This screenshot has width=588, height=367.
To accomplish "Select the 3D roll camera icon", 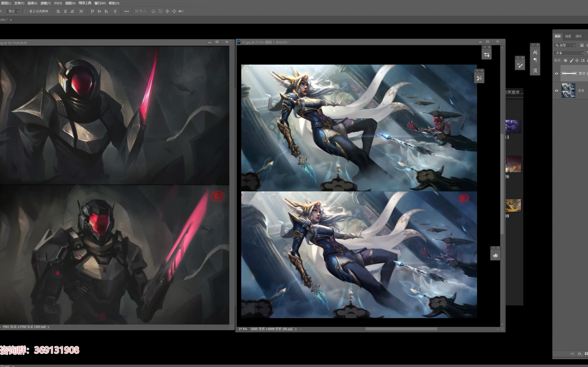I will pos(160,11).
